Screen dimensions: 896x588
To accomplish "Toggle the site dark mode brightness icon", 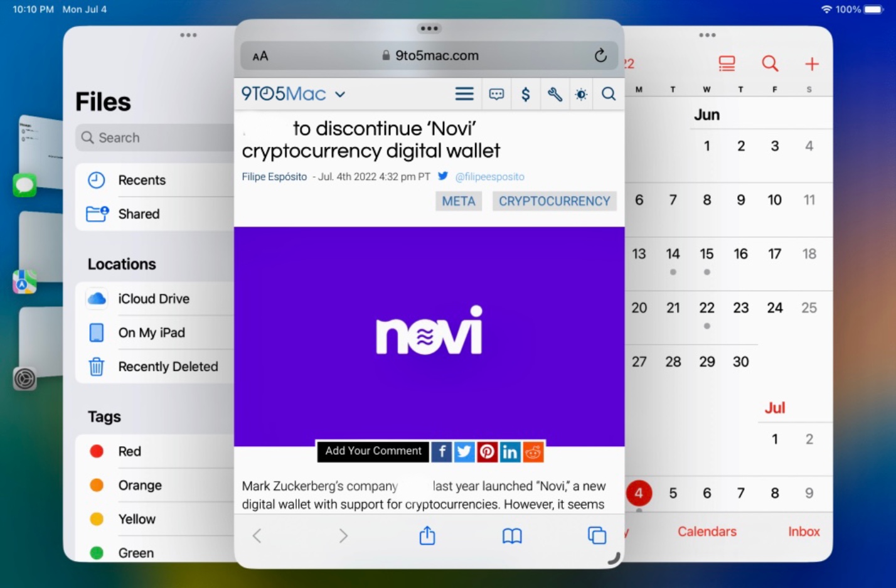I will pos(582,95).
